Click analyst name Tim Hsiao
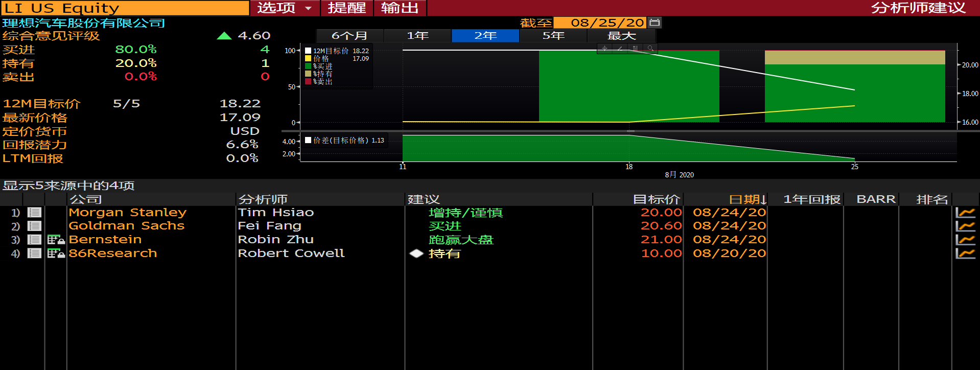 click(276, 212)
